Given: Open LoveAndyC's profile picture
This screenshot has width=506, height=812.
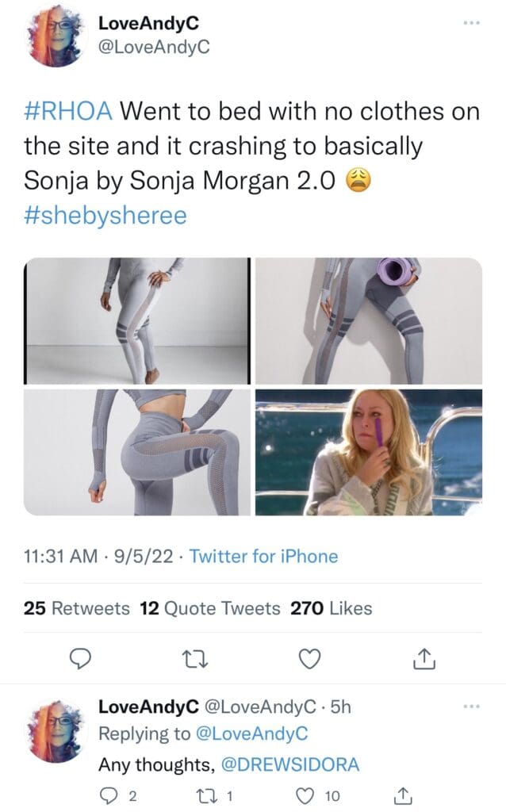Looking at the screenshot, I should click(57, 38).
